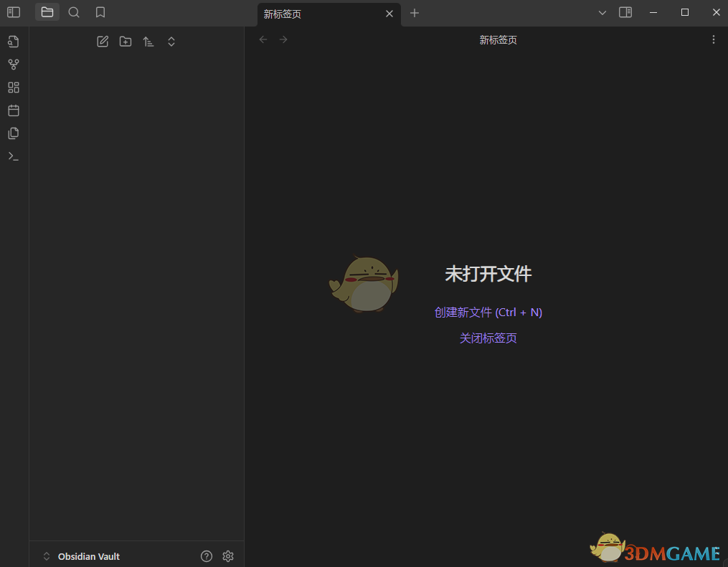Open today's daily note calendar icon

14,110
